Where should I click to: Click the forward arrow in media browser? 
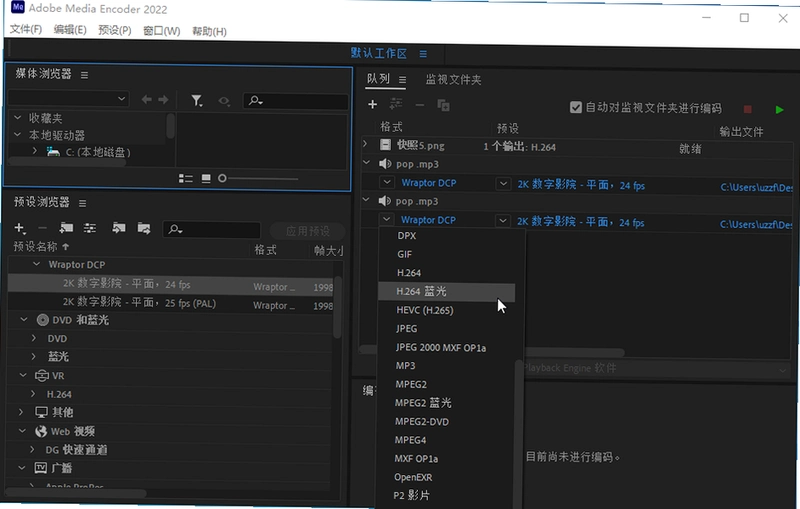163,99
